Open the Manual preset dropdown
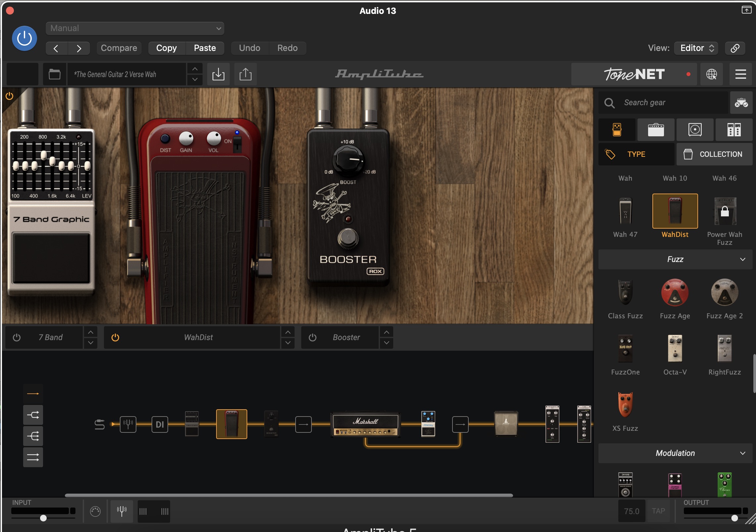Viewport: 756px width, 532px height. pos(135,28)
